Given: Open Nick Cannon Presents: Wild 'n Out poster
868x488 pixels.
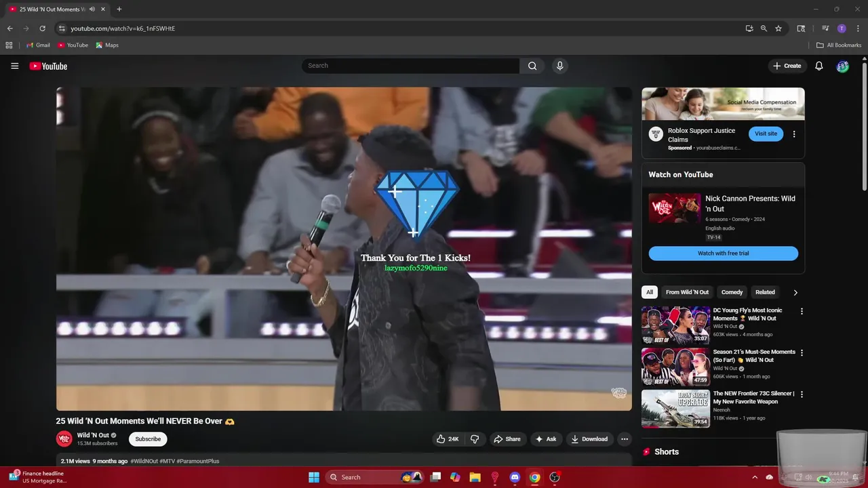Looking at the screenshot, I should [x=675, y=208].
